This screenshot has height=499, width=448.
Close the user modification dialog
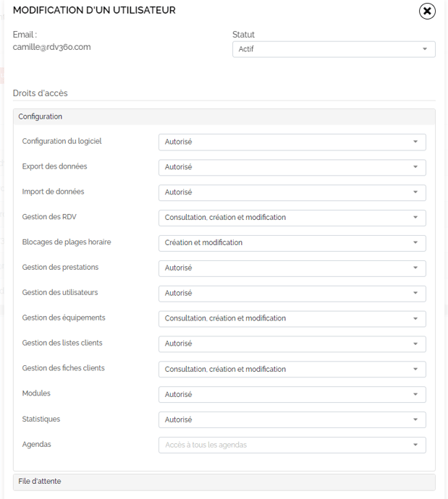(x=427, y=11)
